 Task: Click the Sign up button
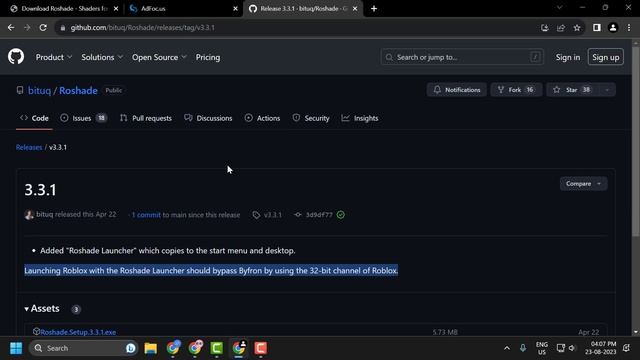606,57
